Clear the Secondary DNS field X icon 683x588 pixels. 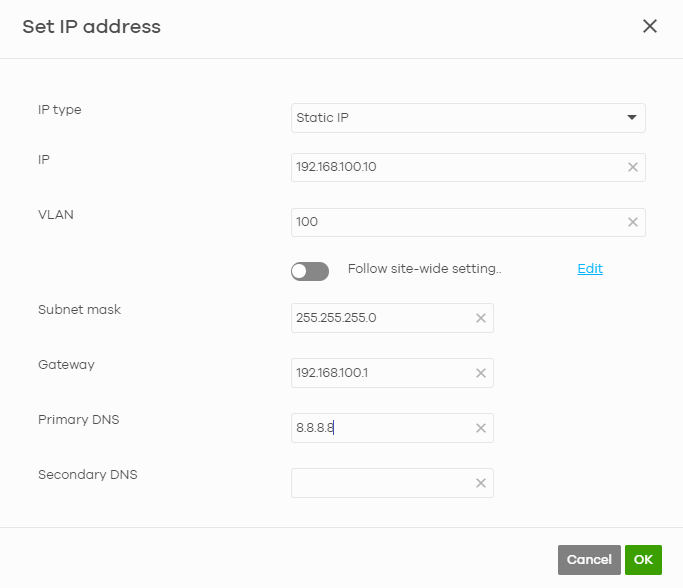point(480,483)
